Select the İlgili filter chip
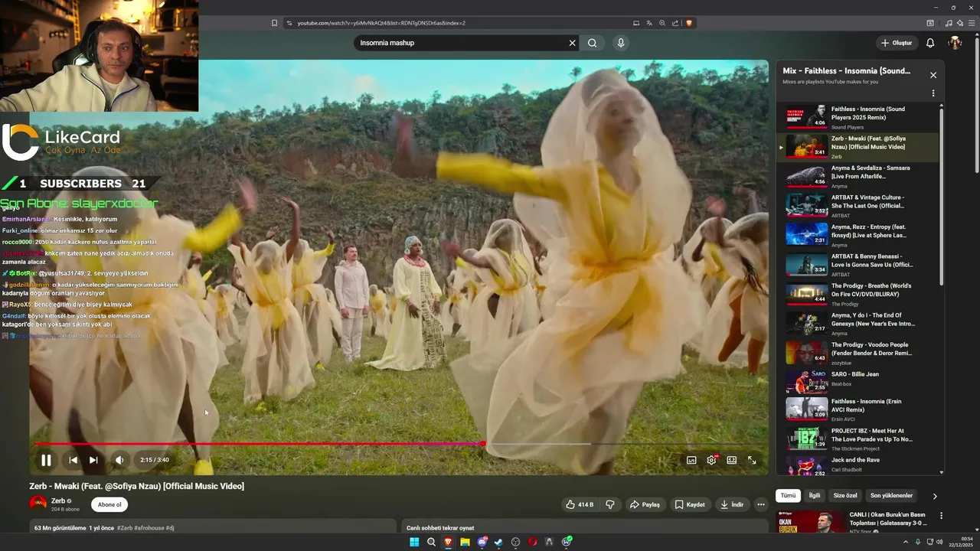The image size is (980, 551). pyautogui.click(x=815, y=496)
